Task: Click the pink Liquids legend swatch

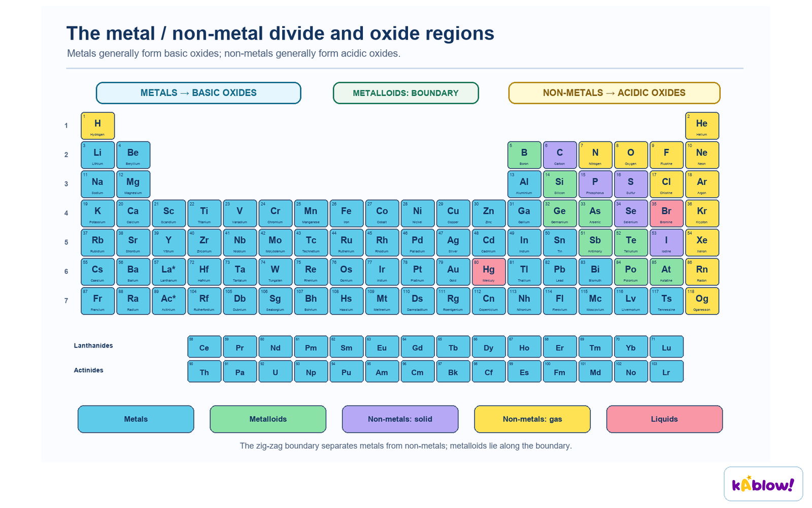Action: tap(664, 419)
